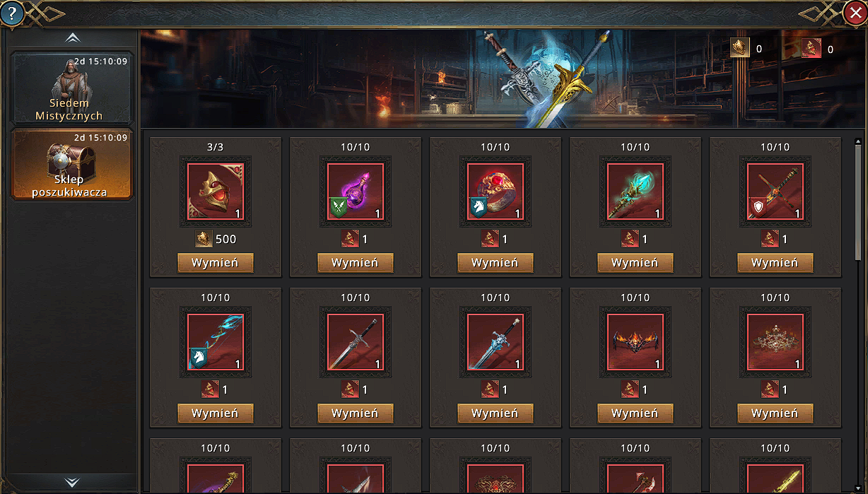Click Wymień under the 500-cost helmet
Image resolution: width=868 pixels, height=494 pixels.
[x=216, y=263]
